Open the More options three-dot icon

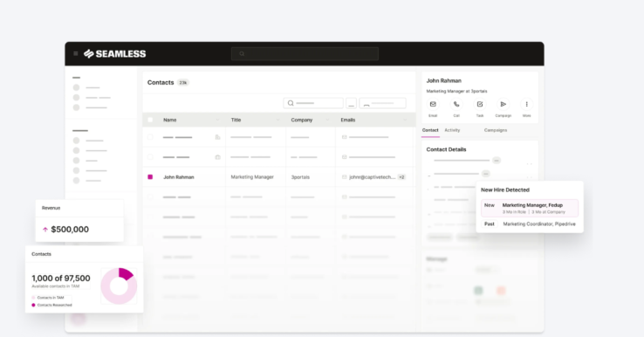[526, 105]
